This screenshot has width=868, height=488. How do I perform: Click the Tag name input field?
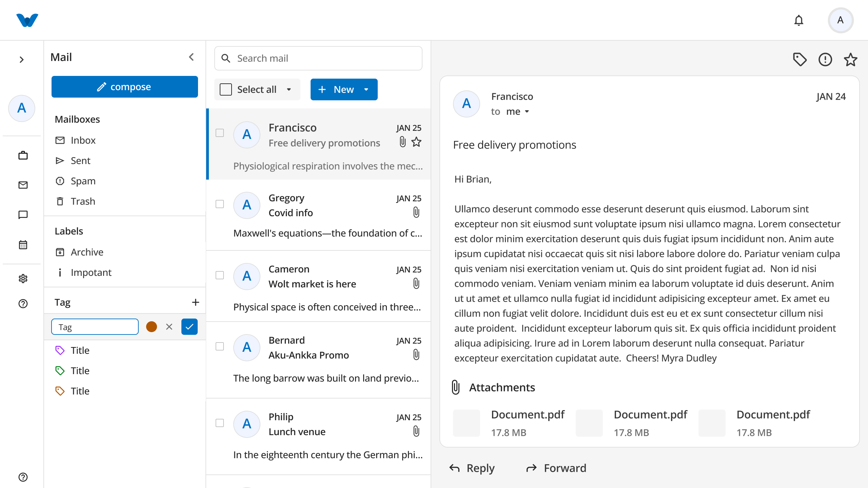pyautogui.click(x=95, y=327)
